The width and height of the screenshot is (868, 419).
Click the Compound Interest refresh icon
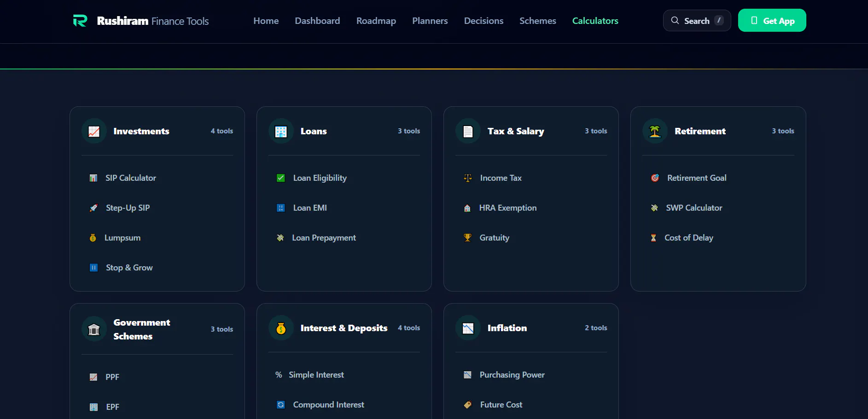280,405
